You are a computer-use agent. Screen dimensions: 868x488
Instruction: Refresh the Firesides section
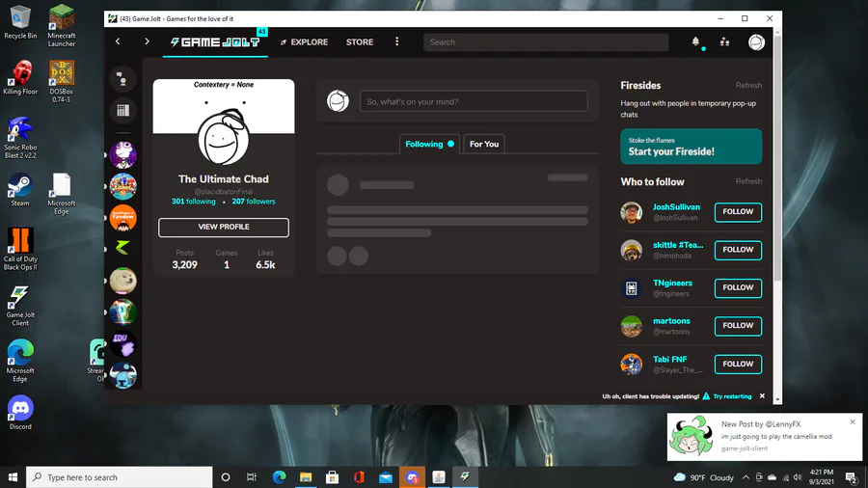748,85
